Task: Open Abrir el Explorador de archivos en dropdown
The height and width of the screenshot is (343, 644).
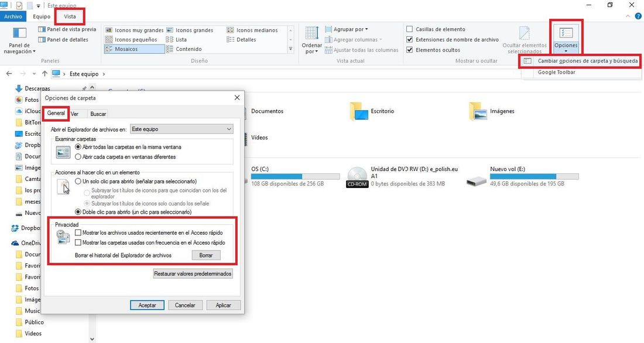Action: [181, 129]
